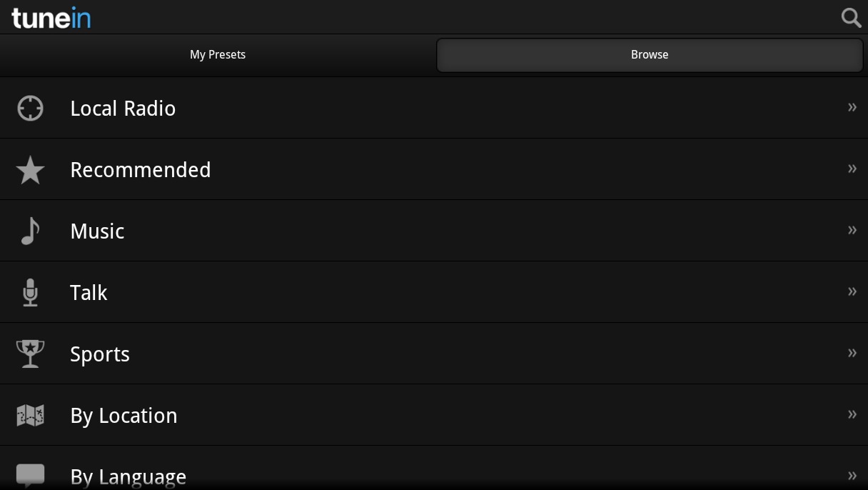Select the Recommended star icon
The height and width of the screenshot is (490, 868).
tap(30, 170)
